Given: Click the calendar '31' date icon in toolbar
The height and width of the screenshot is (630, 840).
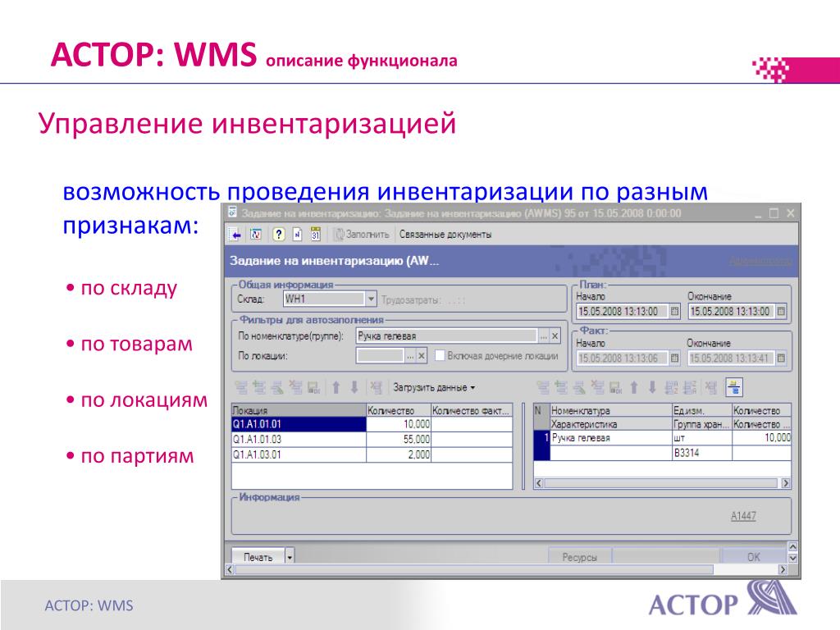Looking at the screenshot, I should pyautogui.click(x=316, y=235).
